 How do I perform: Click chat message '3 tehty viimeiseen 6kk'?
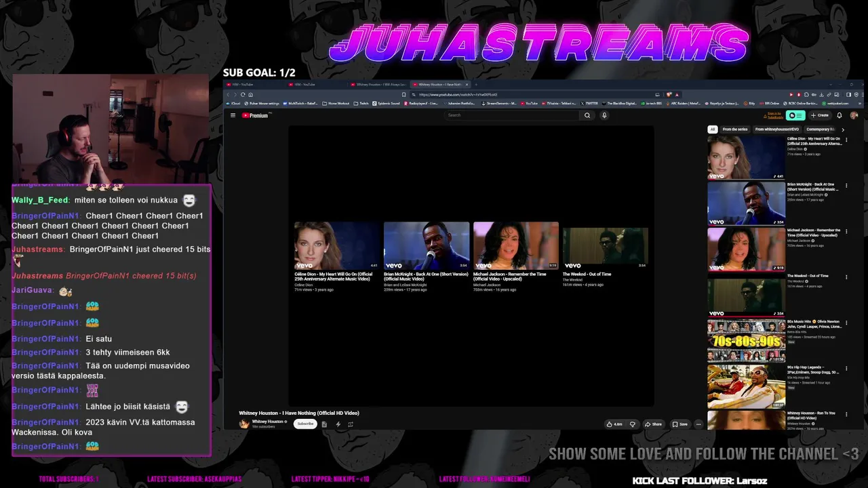pos(127,352)
